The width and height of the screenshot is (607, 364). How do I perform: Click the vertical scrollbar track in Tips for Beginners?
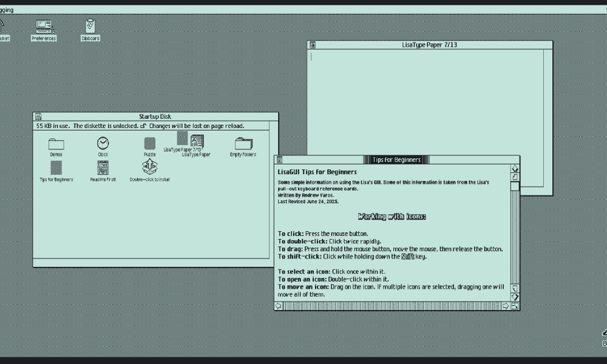pyautogui.click(x=515, y=237)
